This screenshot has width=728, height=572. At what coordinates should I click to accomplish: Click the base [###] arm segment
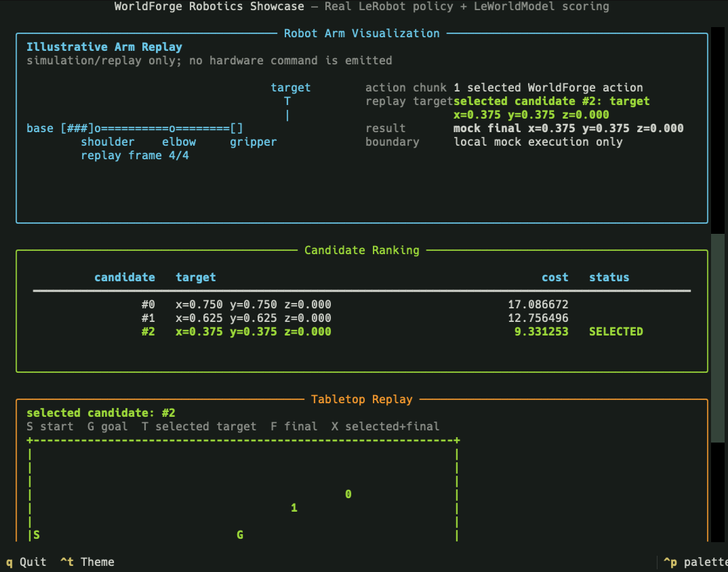60,128
